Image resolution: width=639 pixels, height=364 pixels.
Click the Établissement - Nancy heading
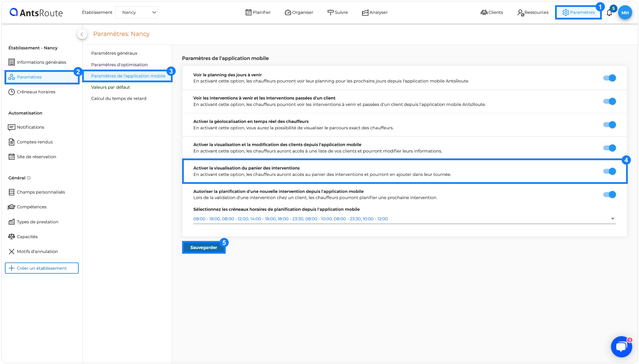click(33, 48)
